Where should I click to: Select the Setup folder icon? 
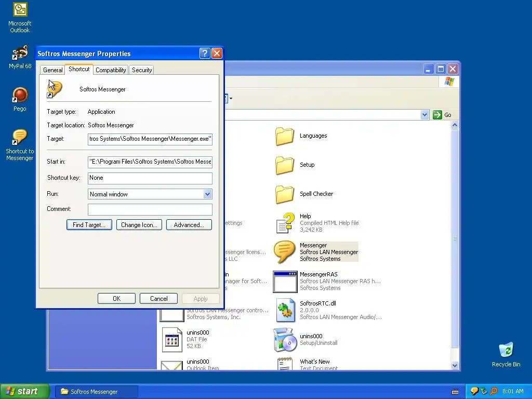point(284,165)
